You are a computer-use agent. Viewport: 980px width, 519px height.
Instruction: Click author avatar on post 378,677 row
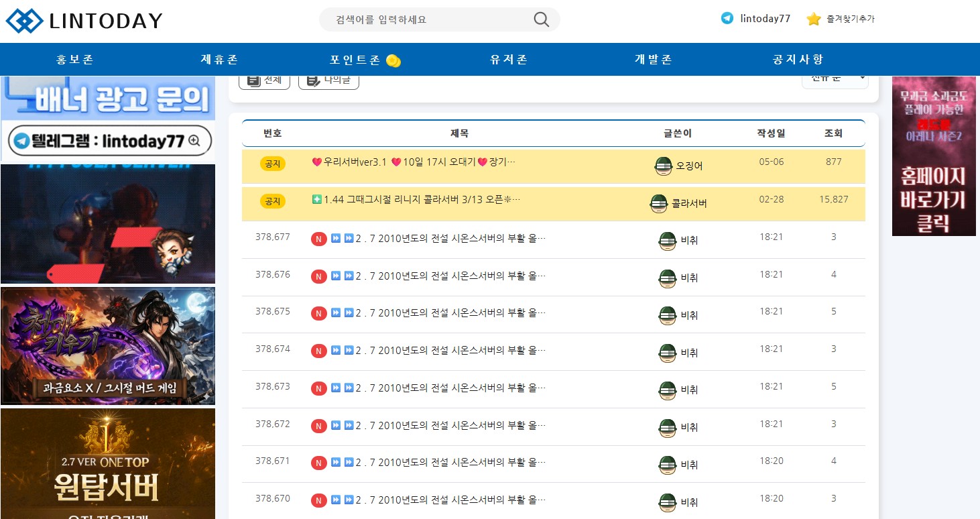pos(667,241)
